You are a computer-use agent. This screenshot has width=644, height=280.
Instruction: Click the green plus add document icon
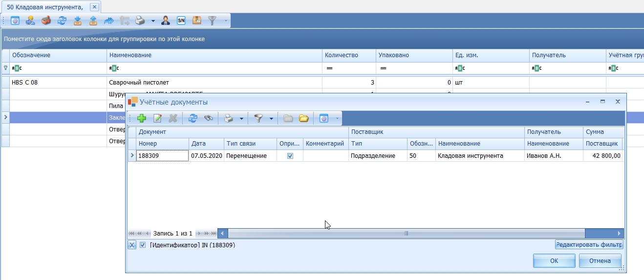(x=142, y=118)
